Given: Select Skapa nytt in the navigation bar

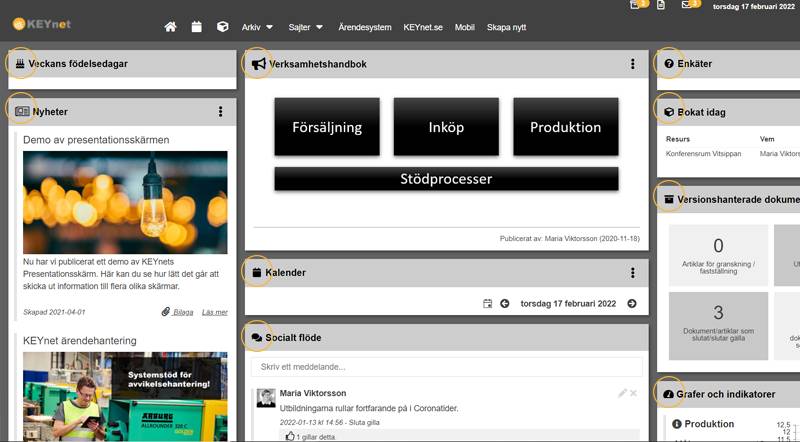Looking at the screenshot, I should [506, 27].
